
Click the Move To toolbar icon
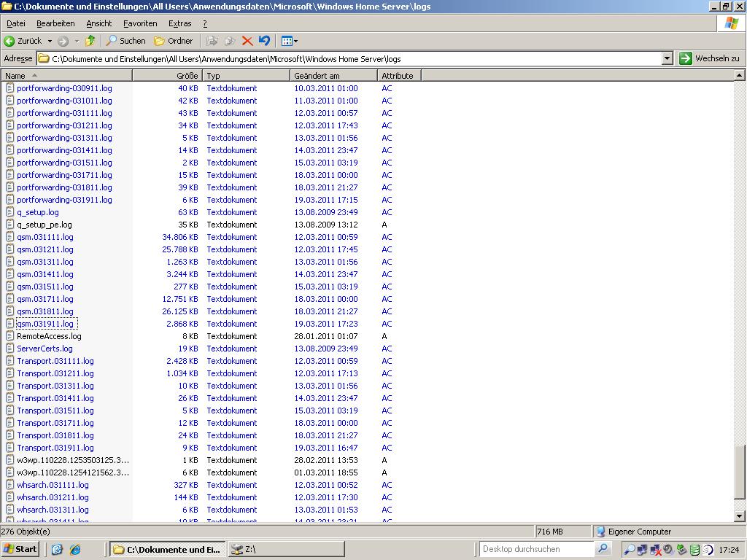point(212,41)
